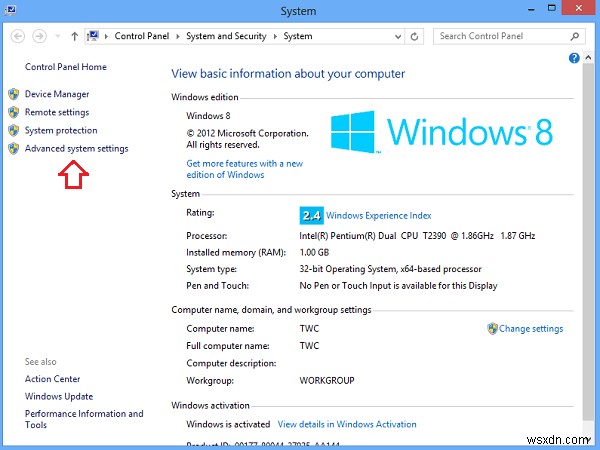Open Windows Experience Index link
The width and height of the screenshot is (600, 450).
[x=379, y=215]
